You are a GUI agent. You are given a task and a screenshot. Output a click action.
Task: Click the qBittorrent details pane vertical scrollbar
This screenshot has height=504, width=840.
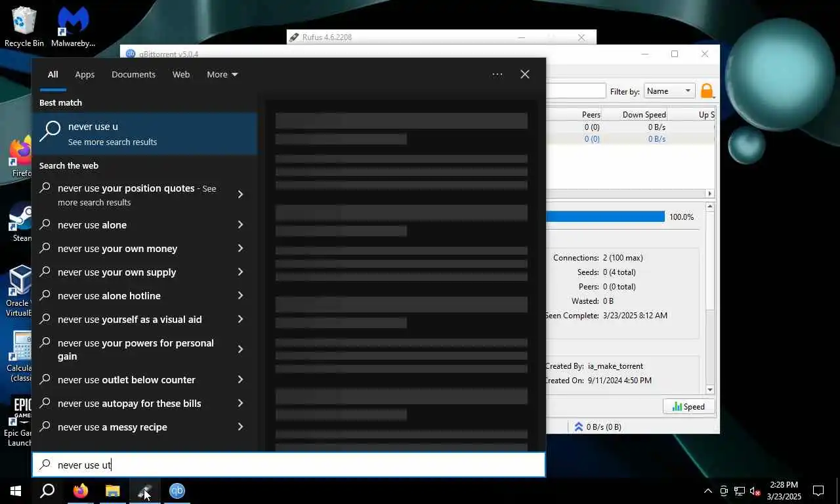[710, 298]
